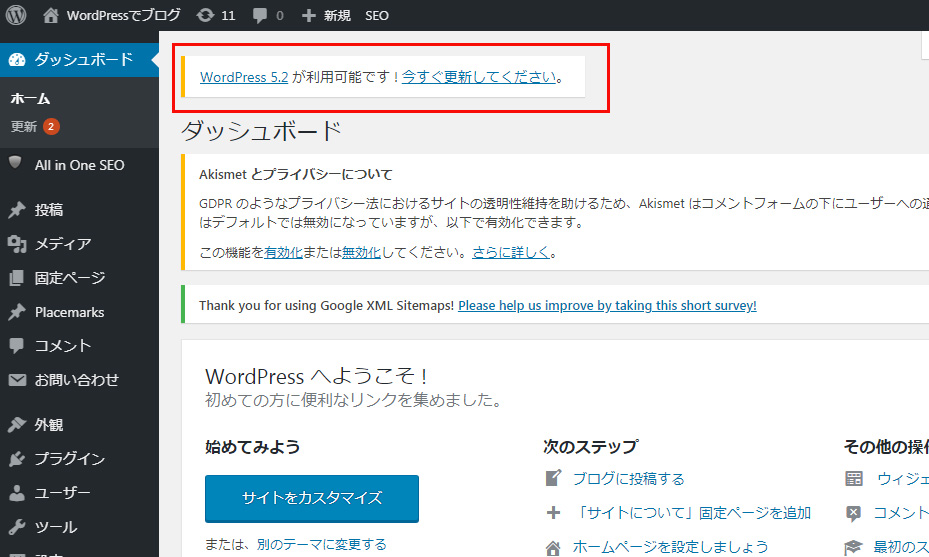Click the pages icon beside 固定ページ

tap(17, 278)
